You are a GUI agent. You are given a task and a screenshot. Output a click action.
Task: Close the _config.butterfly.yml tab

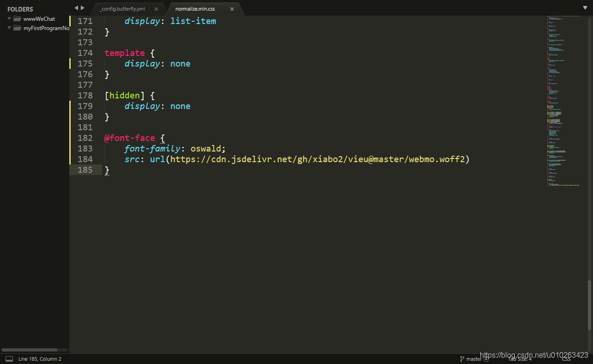[x=156, y=9]
